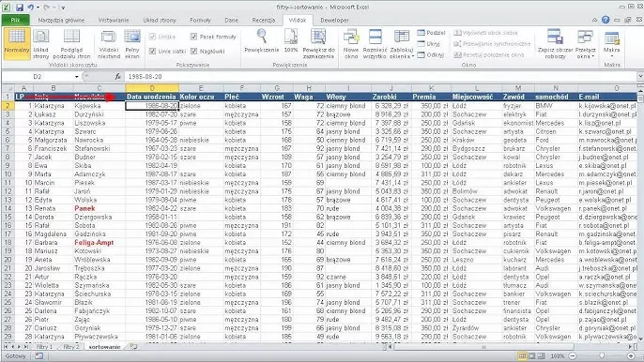Expand the Name Box dropdown arrow
This screenshot has width=644, height=362.
pos(77,77)
